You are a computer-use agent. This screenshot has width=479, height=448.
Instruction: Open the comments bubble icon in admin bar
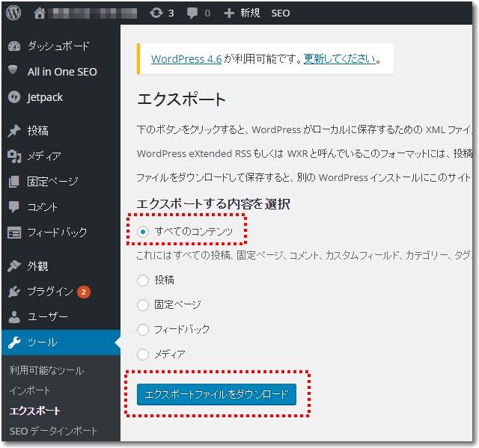click(192, 13)
